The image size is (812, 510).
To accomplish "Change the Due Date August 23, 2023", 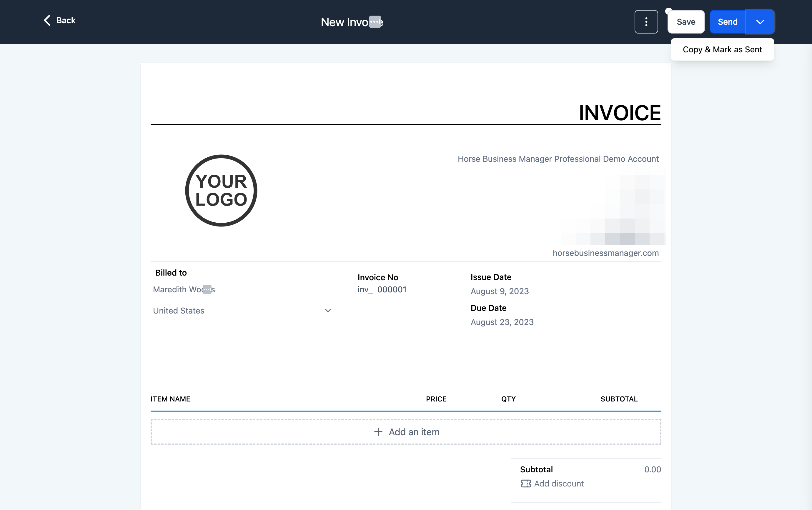I will 502,322.
